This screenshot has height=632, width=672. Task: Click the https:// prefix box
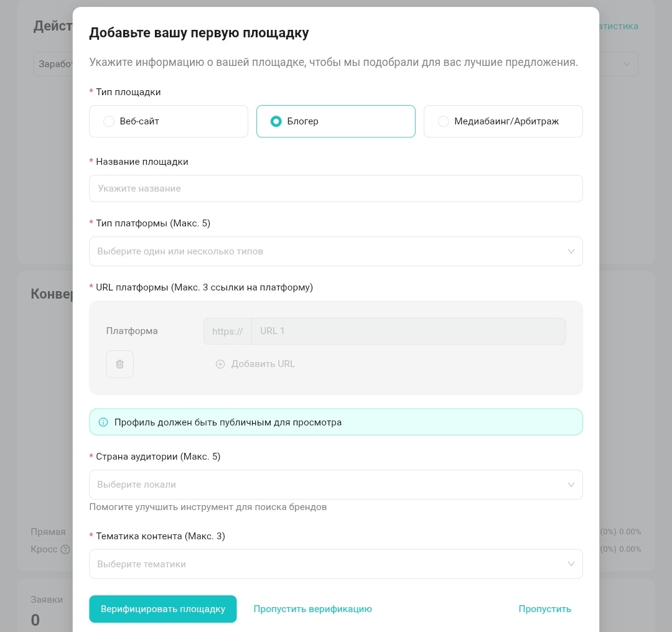(x=227, y=331)
